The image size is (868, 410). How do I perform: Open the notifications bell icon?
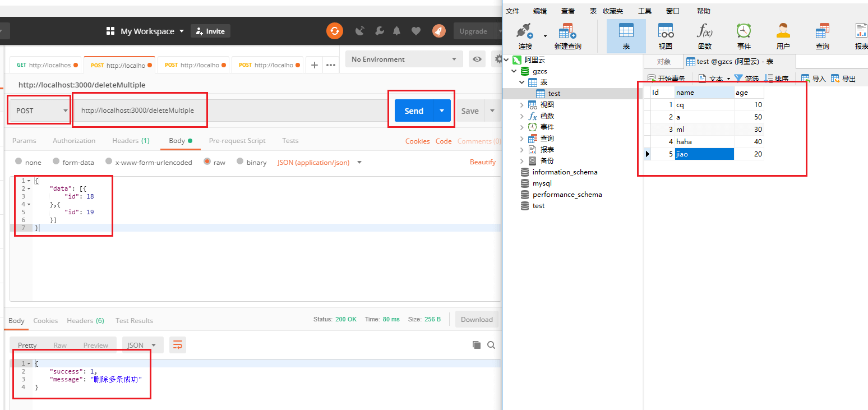[x=397, y=31]
